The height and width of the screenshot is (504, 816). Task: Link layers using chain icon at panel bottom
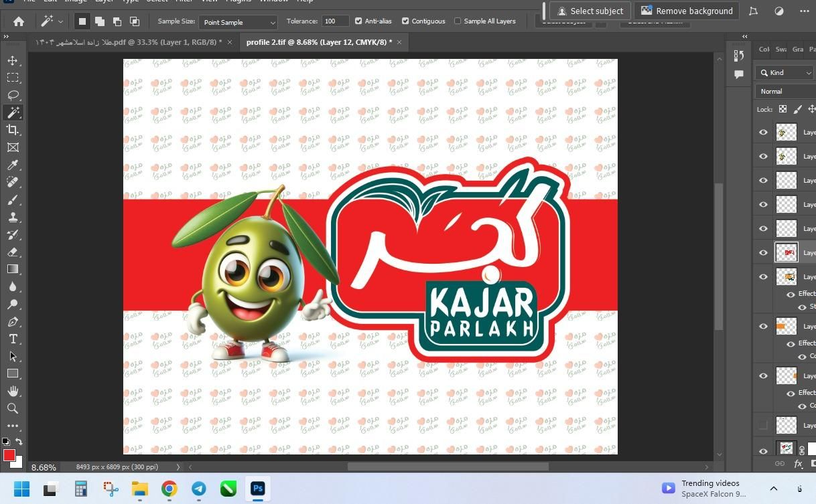tap(780, 463)
